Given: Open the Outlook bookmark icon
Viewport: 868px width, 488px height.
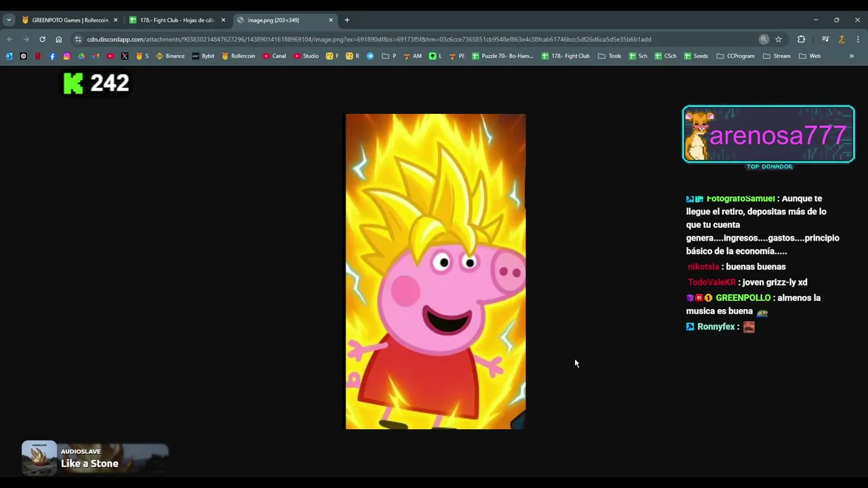Looking at the screenshot, I should (9, 56).
